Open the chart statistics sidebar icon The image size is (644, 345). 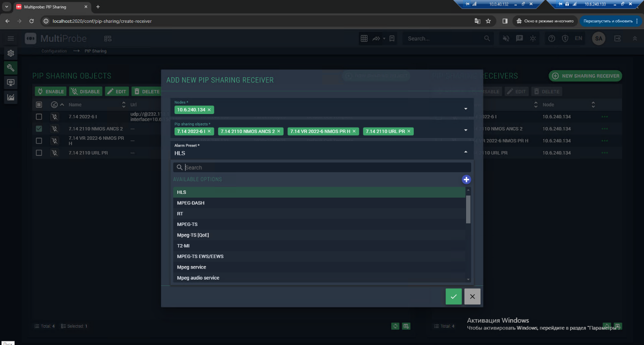tap(11, 97)
